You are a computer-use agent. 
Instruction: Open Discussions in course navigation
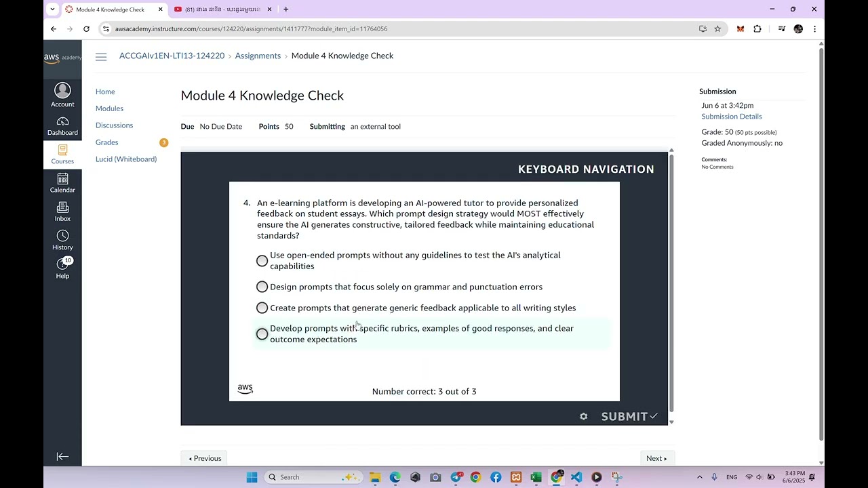(x=114, y=125)
